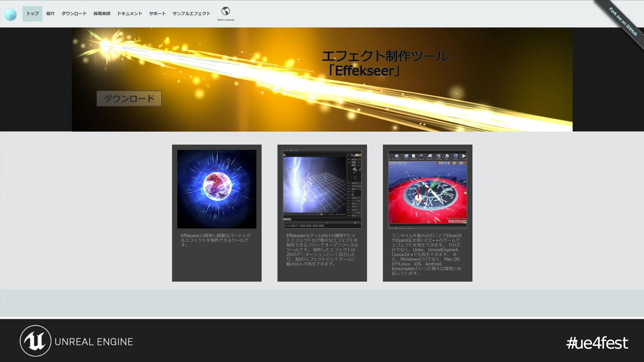Open the Unreal Engine clock effect thumbnail

(428, 189)
